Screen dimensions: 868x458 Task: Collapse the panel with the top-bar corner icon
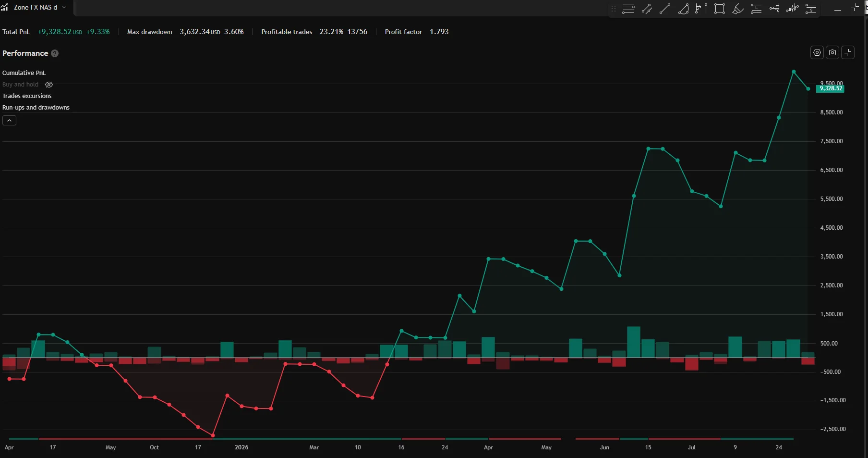point(855,7)
